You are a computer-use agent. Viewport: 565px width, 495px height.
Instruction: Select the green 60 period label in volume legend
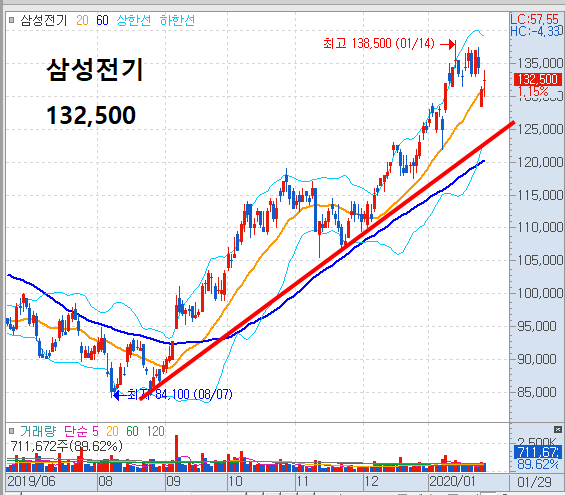click(x=132, y=431)
